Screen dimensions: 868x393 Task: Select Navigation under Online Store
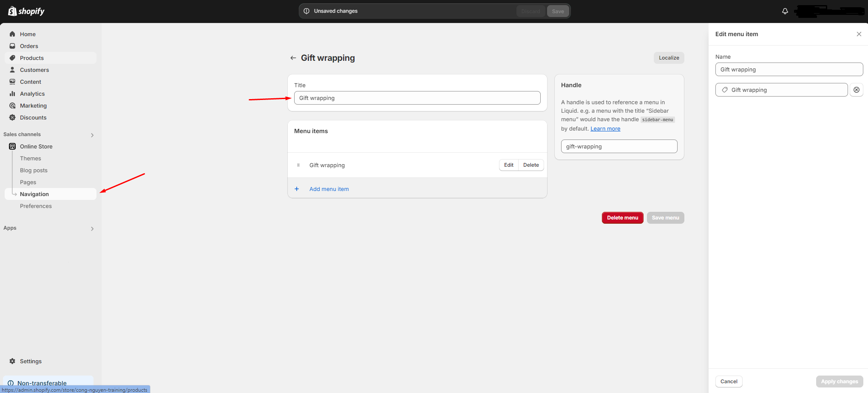tap(50, 194)
